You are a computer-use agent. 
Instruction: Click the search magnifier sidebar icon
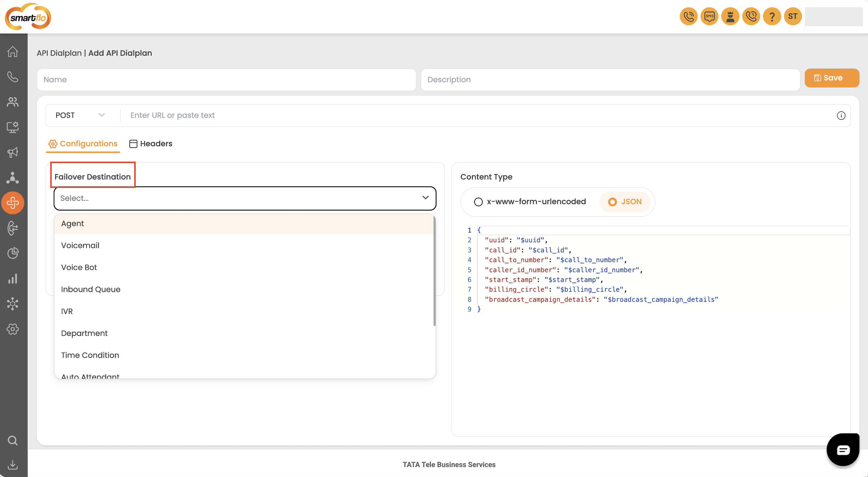pos(13,440)
